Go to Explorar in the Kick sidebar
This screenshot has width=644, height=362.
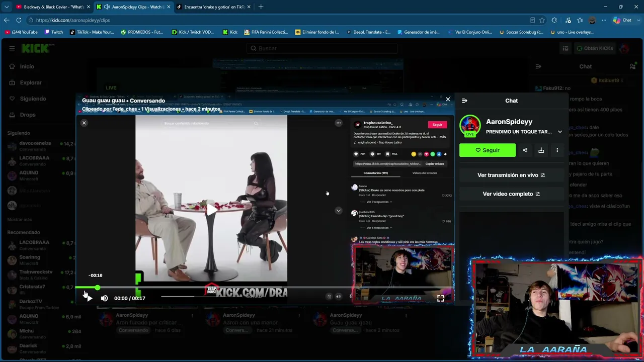(x=30, y=82)
